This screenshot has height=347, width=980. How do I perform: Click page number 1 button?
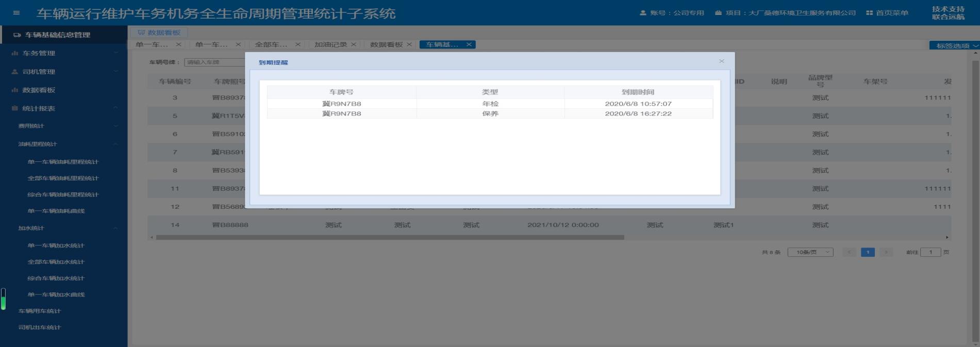[868, 252]
